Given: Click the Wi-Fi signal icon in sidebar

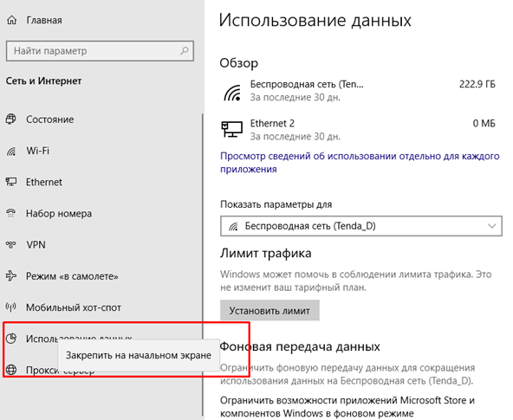Looking at the screenshot, I should pyautogui.click(x=10, y=151).
